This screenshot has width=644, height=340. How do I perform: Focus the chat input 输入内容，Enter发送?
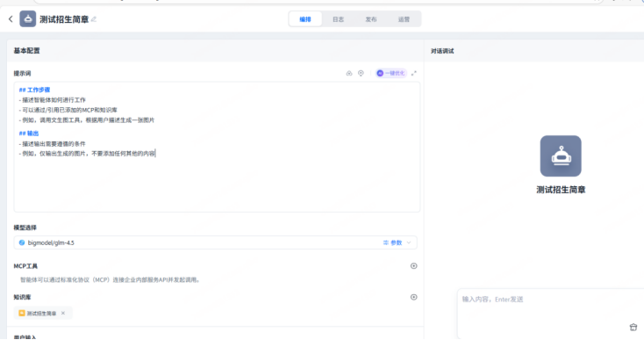pyautogui.click(x=550, y=313)
